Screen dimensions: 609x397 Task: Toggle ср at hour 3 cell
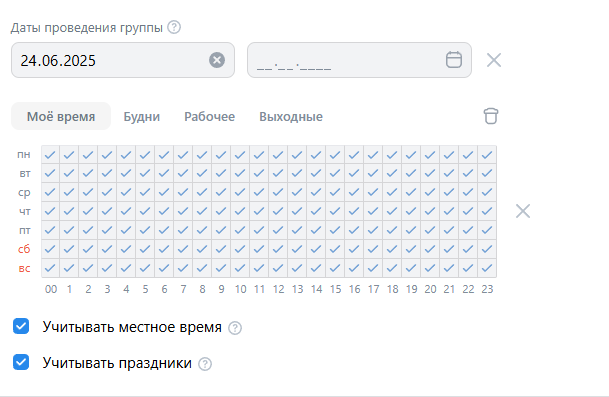click(107, 192)
